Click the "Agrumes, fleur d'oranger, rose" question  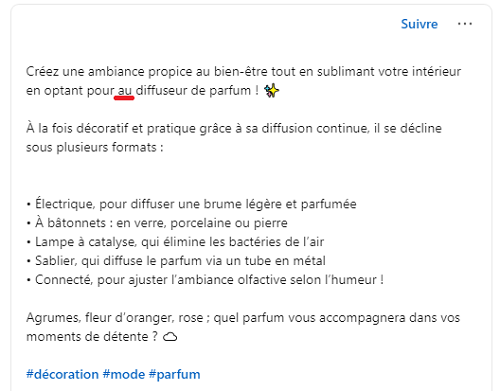243,327
